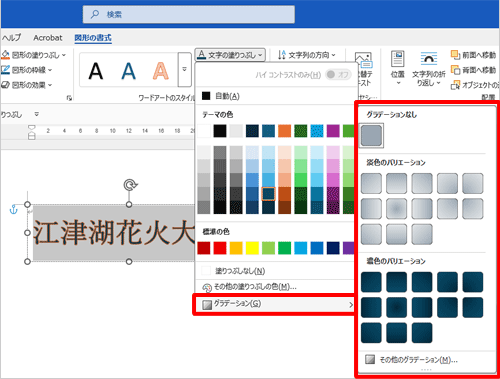This screenshot has height=379, width=500.
Task: Open the 図形の効果 dropdown
Action: (x=27, y=85)
